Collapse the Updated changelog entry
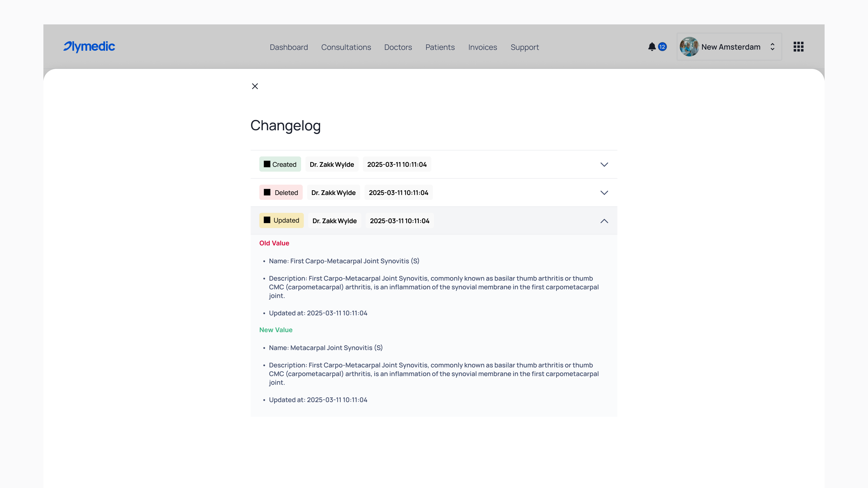The height and width of the screenshot is (488, 868). pyautogui.click(x=604, y=221)
